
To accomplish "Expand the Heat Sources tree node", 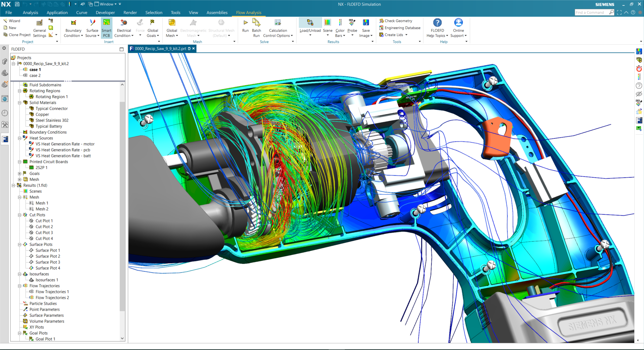I will [x=19, y=138].
